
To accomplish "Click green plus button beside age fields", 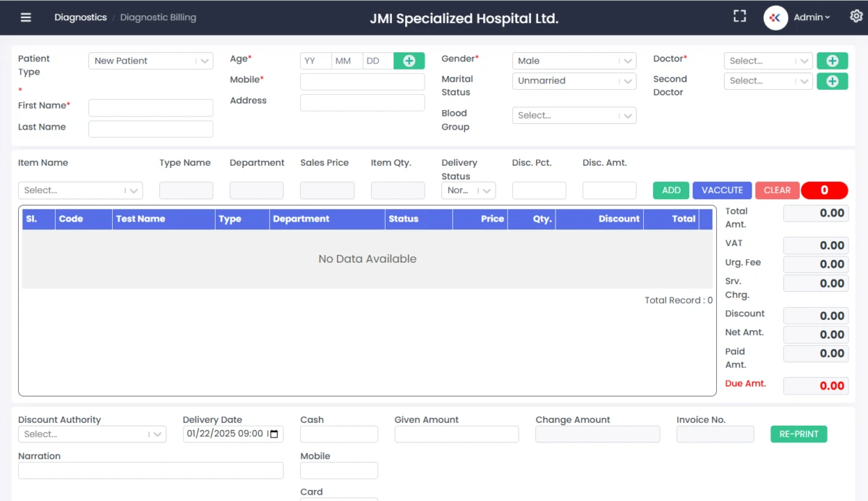I will click(x=409, y=61).
